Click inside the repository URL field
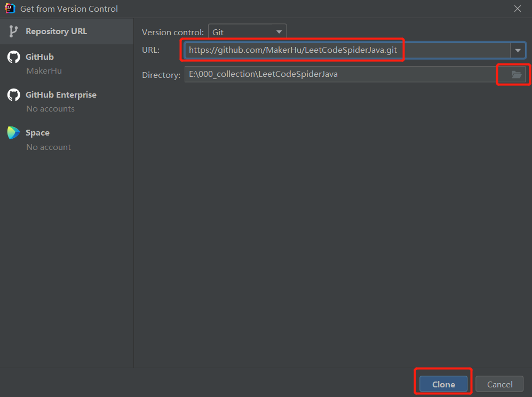Image resolution: width=532 pixels, height=397 pixels. point(347,50)
